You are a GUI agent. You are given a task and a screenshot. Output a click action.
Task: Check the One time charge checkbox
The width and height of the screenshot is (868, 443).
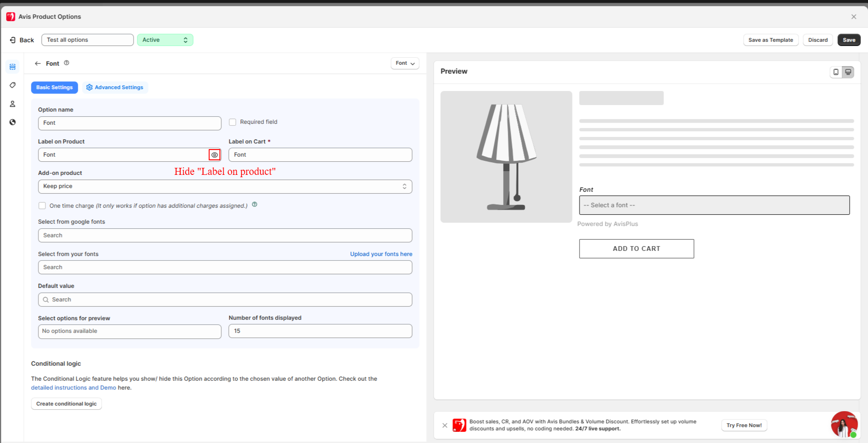tap(42, 206)
